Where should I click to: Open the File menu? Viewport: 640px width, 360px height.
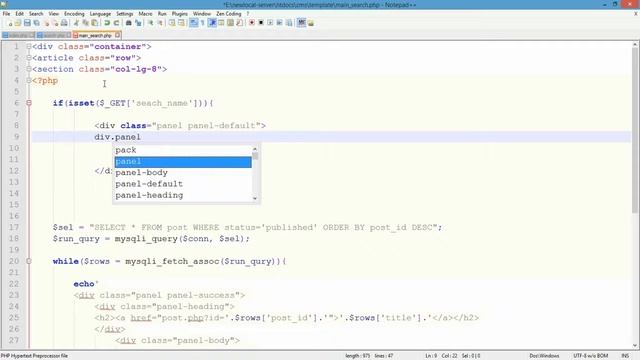pyautogui.click(x=6, y=13)
